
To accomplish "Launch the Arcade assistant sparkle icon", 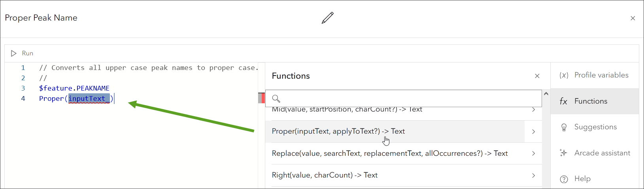I will 564,153.
